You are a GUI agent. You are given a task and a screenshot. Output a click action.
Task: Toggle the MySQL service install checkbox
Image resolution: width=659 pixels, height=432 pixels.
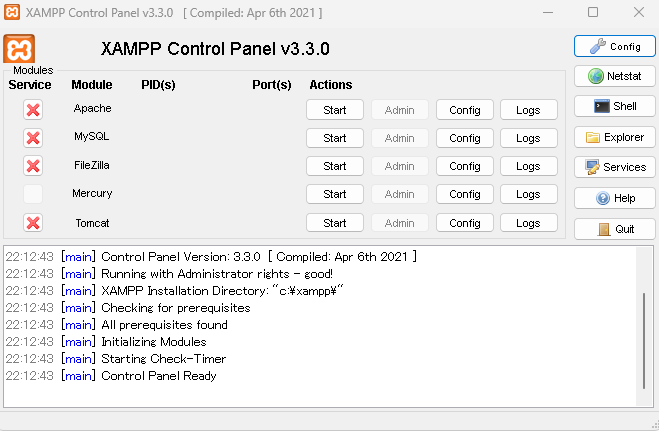click(x=33, y=138)
